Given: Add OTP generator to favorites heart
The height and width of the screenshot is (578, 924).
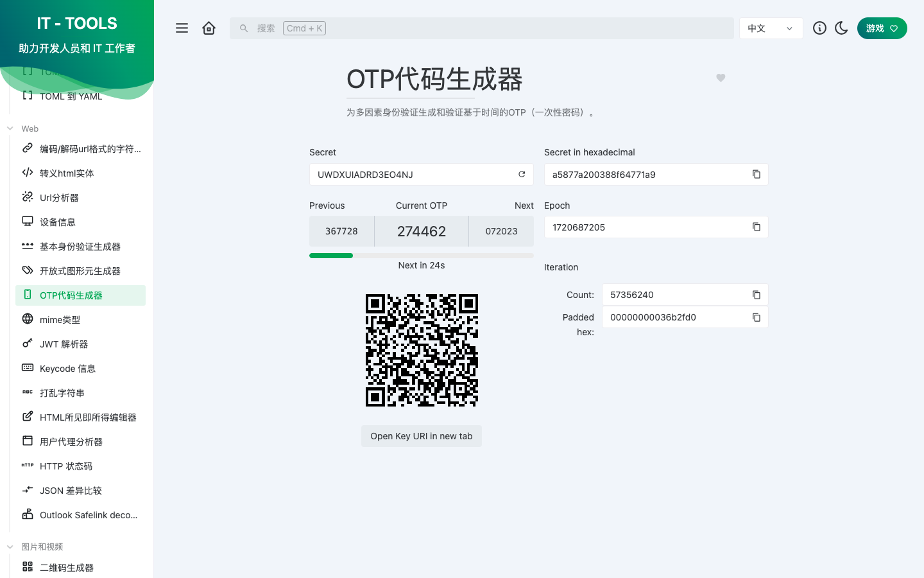Looking at the screenshot, I should coord(721,78).
